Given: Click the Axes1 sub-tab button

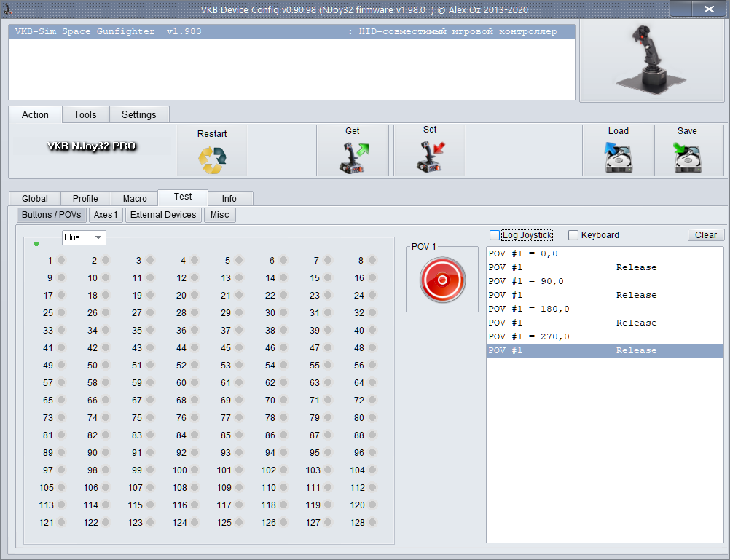Looking at the screenshot, I should click(106, 215).
